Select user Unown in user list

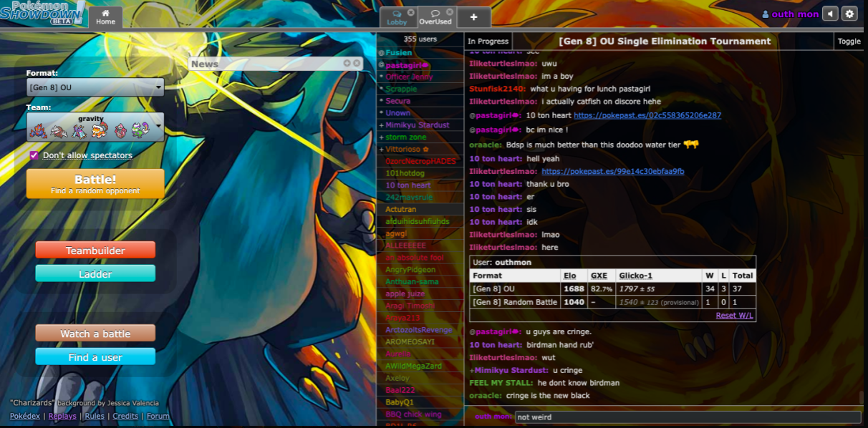coord(420,113)
